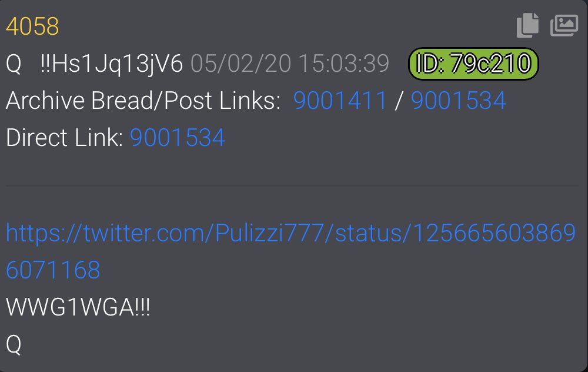The height and width of the screenshot is (372, 588).
Task: Click post number 4058
Action: click(32, 26)
